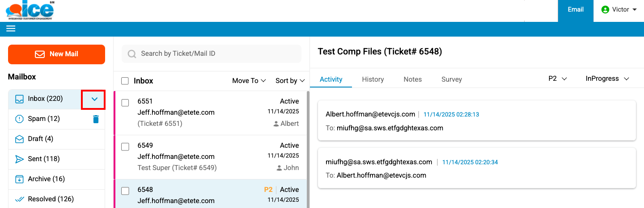
Task: Switch to the Notes tab
Action: pyautogui.click(x=412, y=79)
